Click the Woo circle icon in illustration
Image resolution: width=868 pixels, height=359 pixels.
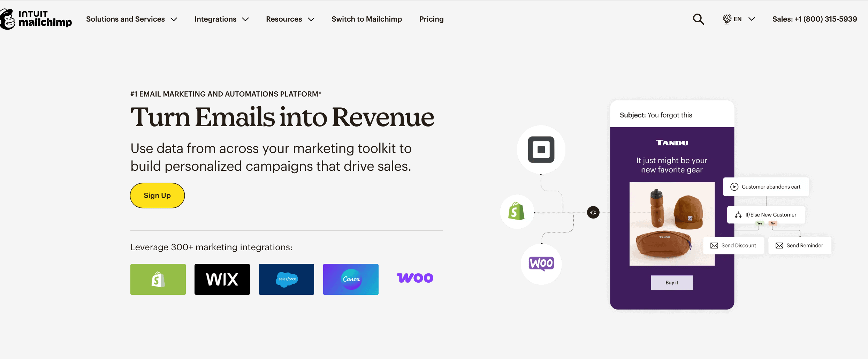coord(541,264)
